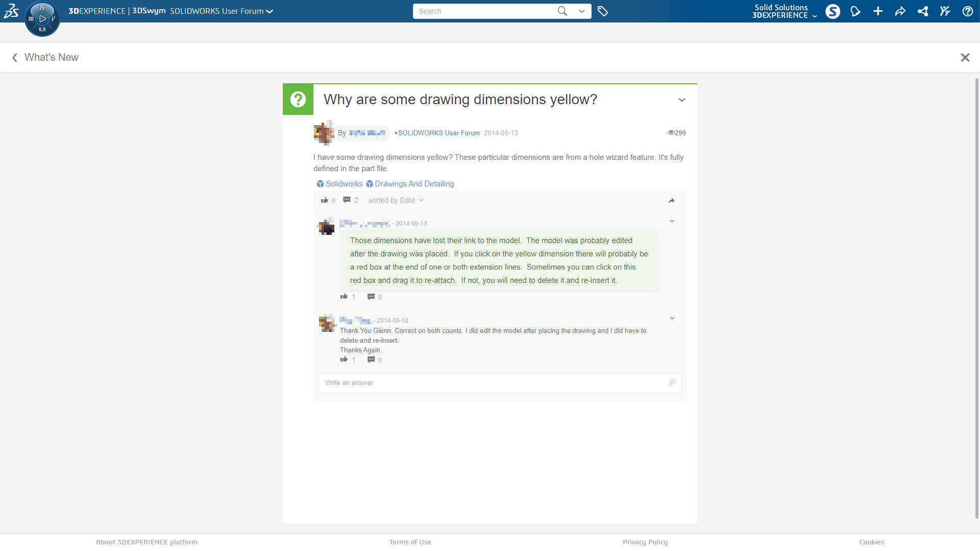This screenshot has width=980, height=551.
Task: Click the share arrow in top bar
Action: (x=900, y=11)
